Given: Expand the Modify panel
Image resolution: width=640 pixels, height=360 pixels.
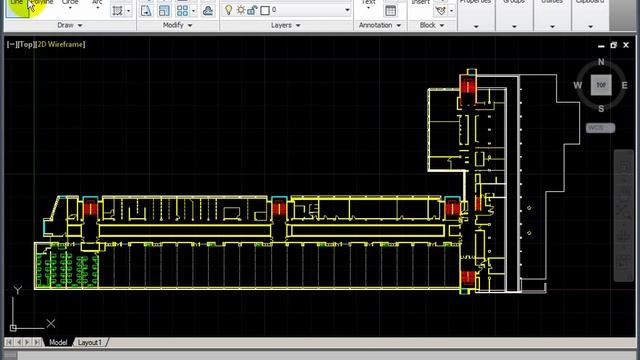Looking at the screenshot, I should click(x=178, y=25).
